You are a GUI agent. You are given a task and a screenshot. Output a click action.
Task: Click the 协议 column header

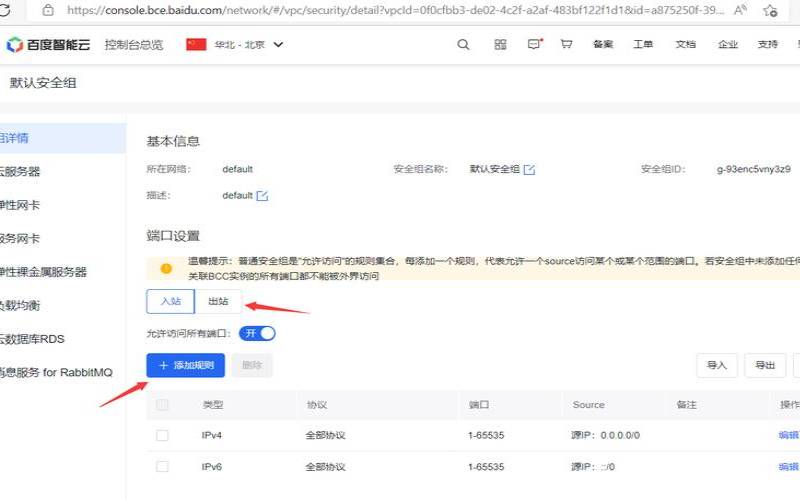pos(317,405)
